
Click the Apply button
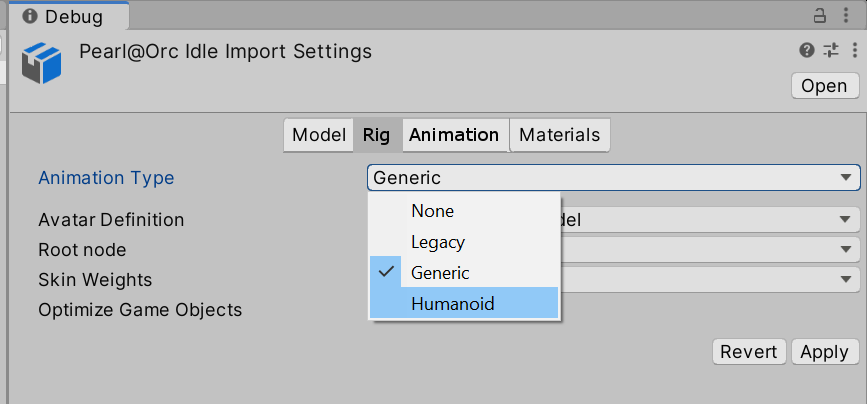coord(824,351)
